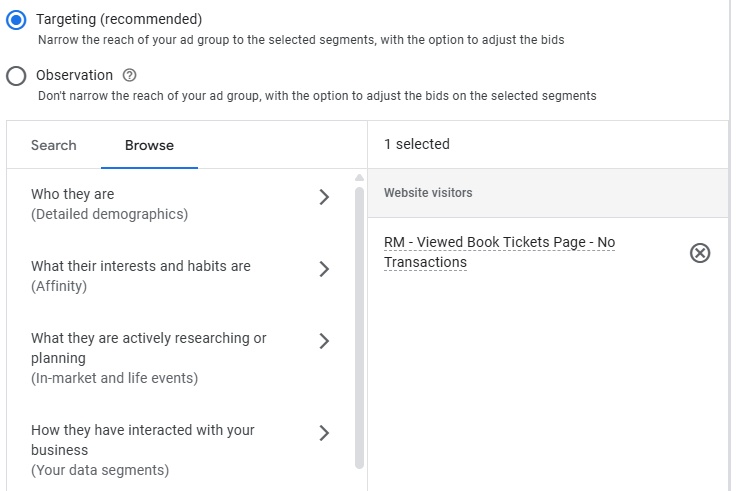Switch to the Browse tab
The width and height of the screenshot is (736, 491).
pyautogui.click(x=149, y=145)
